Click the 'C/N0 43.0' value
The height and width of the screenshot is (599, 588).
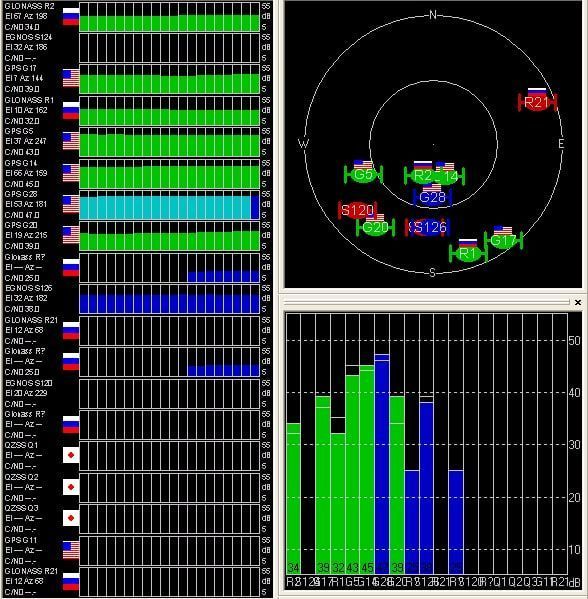[22, 152]
